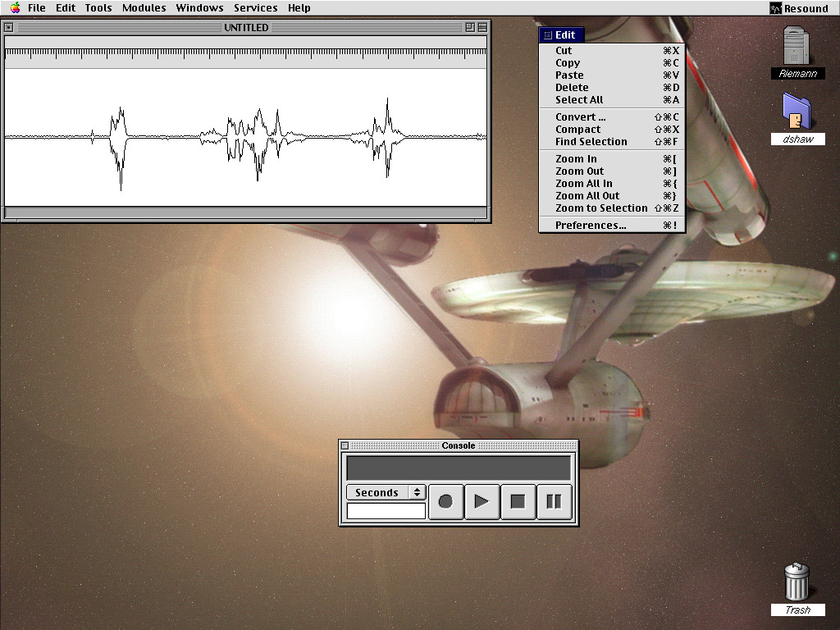Image resolution: width=840 pixels, height=630 pixels.
Task: Open the Tools menu
Action: tap(98, 8)
